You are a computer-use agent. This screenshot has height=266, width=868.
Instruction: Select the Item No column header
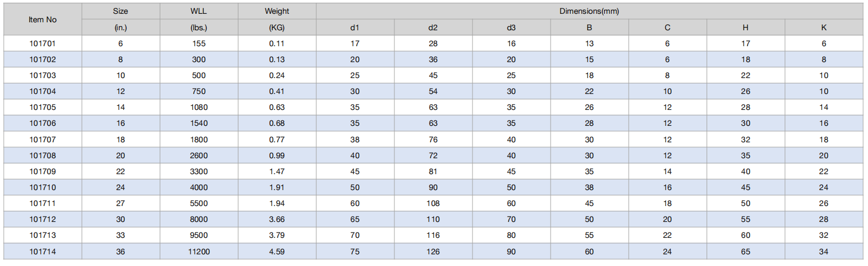(x=42, y=20)
